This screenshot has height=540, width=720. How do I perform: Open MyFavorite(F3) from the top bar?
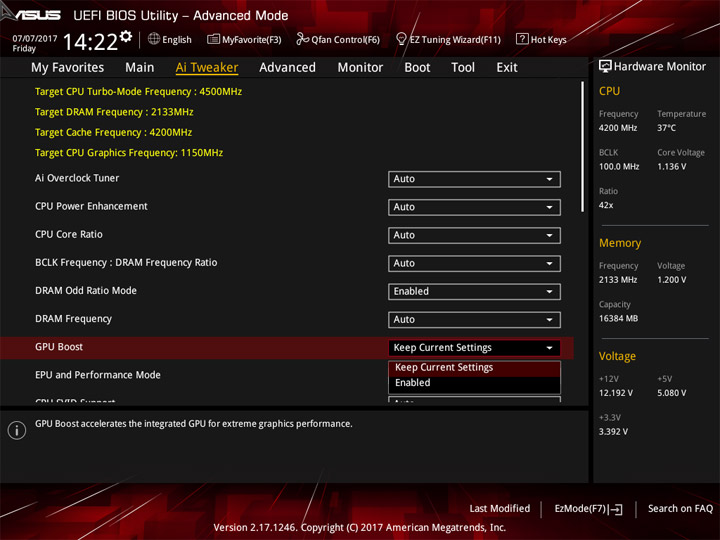point(244,39)
